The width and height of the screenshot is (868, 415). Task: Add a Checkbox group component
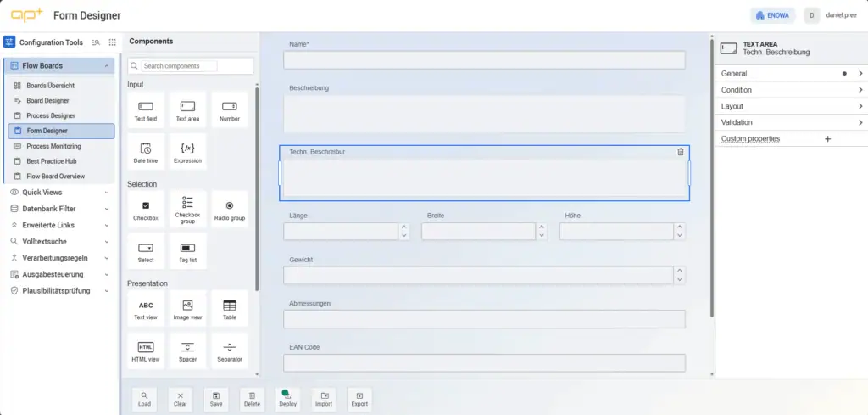click(187, 209)
